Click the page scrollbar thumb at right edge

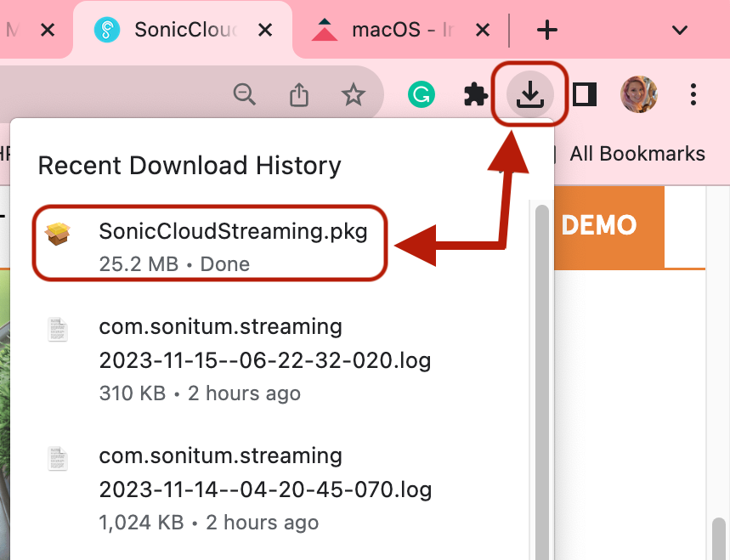pyautogui.click(x=719, y=539)
